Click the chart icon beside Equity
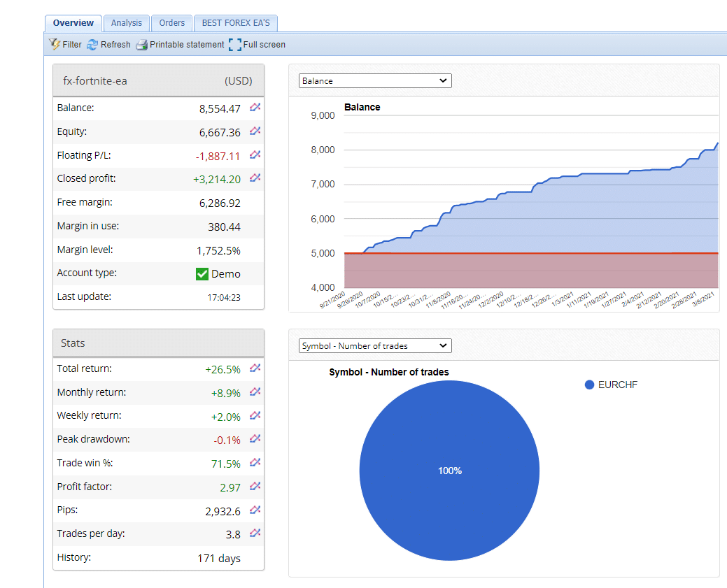Viewport: 727px width, 588px height. coord(255,131)
